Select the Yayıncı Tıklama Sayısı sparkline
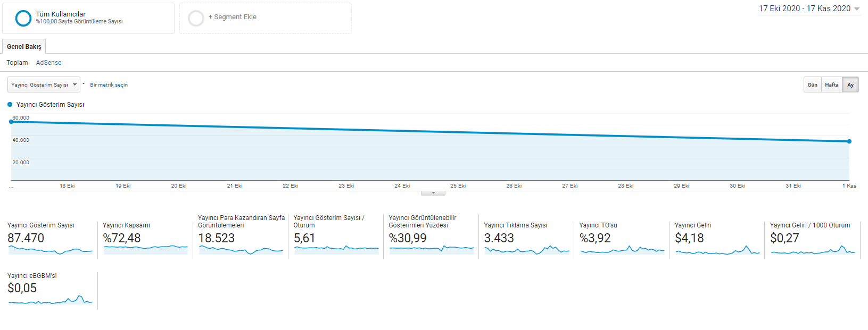The width and height of the screenshot is (868, 330). coord(527,250)
